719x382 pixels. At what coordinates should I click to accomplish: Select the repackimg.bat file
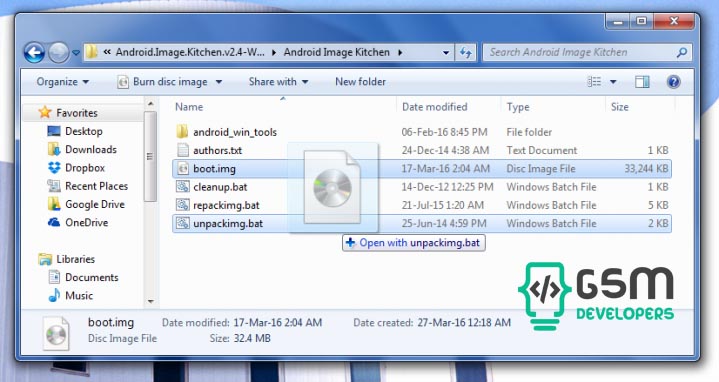click(x=226, y=205)
